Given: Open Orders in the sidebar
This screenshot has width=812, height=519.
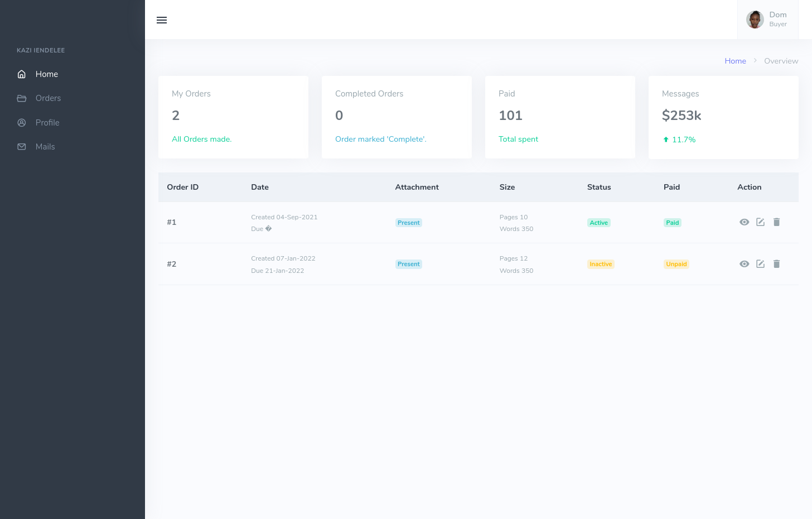Looking at the screenshot, I should tap(48, 98).
